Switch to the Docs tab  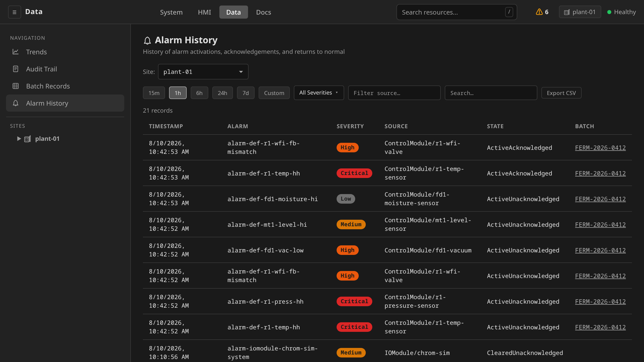pos(264,12)
